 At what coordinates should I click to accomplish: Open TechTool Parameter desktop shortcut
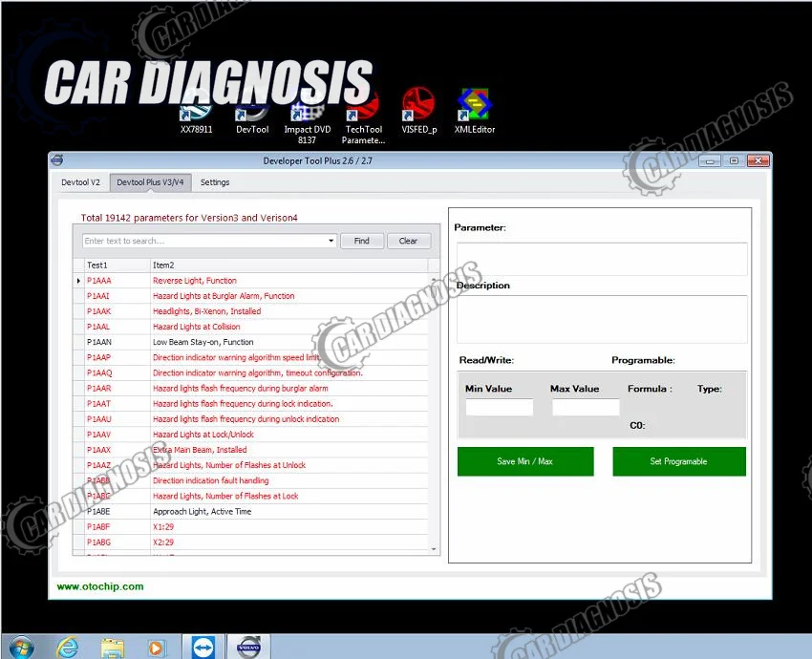364,117
